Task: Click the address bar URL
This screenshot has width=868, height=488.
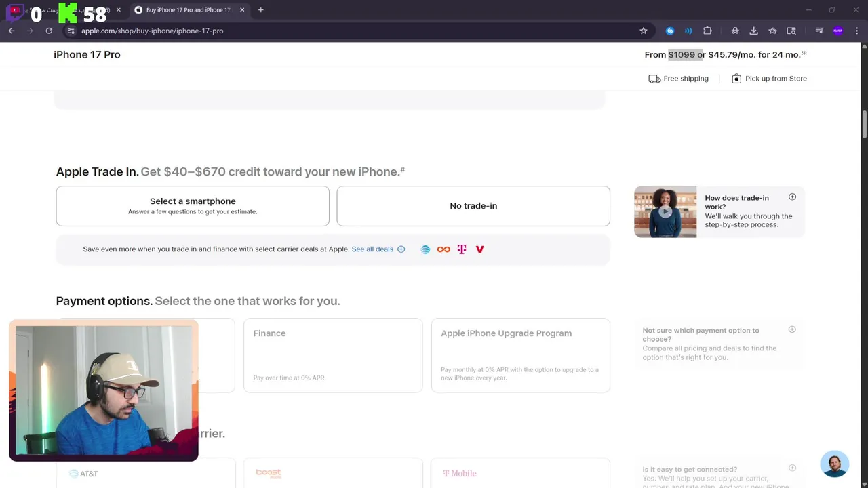Action: click(152, 30)
